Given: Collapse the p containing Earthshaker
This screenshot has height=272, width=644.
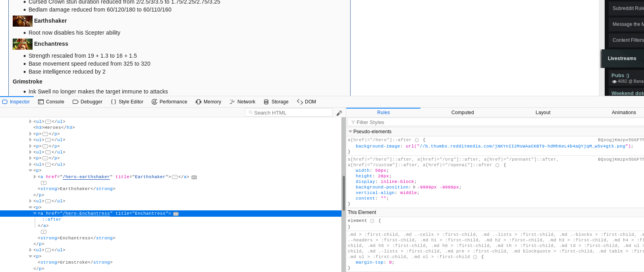Looking at the screenshot, I should (x=31, y=171).
